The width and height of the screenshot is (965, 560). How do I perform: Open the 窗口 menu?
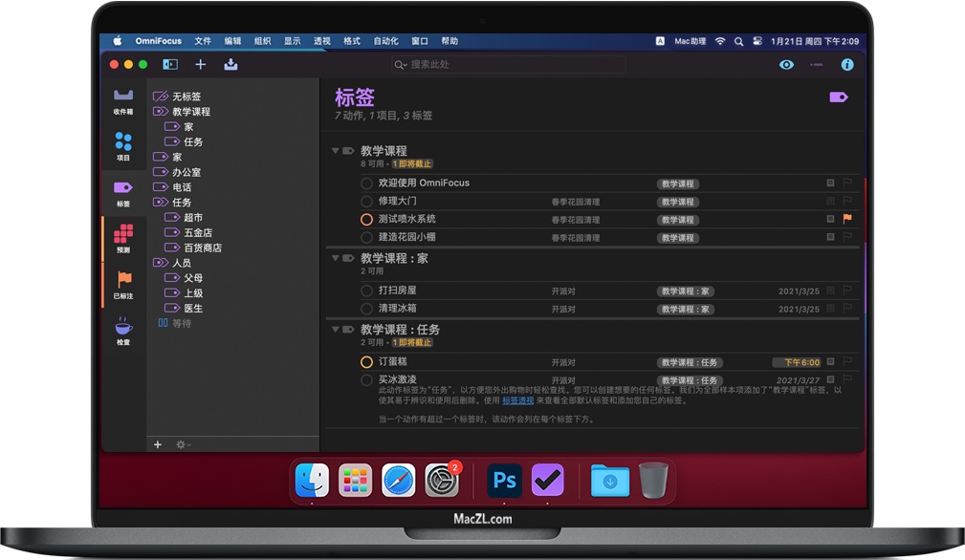point(420,41)
